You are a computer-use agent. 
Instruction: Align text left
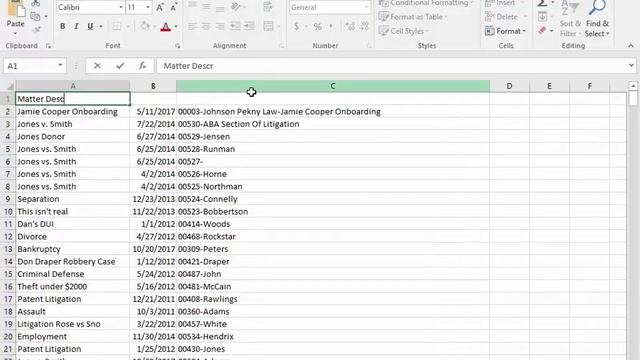tap(192, 27)
